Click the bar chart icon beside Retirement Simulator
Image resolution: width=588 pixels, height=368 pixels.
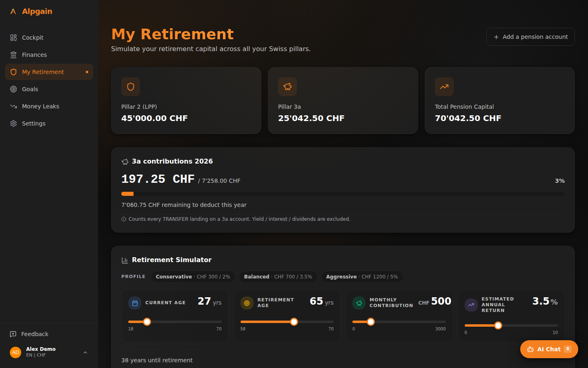pos(125,260)
